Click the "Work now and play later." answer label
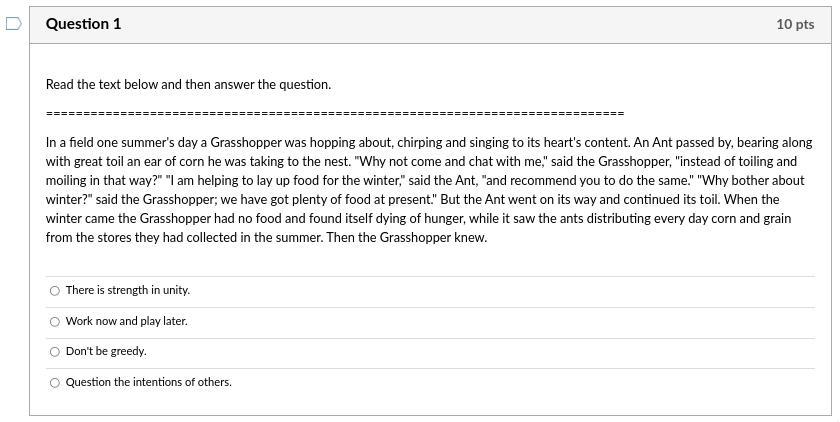The width and height of the screenshot is (840, 422). coord(126,321)
